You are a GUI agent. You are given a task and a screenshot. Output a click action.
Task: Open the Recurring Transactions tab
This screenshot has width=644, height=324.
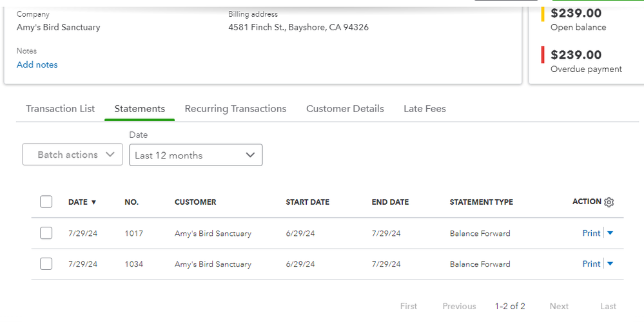(x=235, y=109)
